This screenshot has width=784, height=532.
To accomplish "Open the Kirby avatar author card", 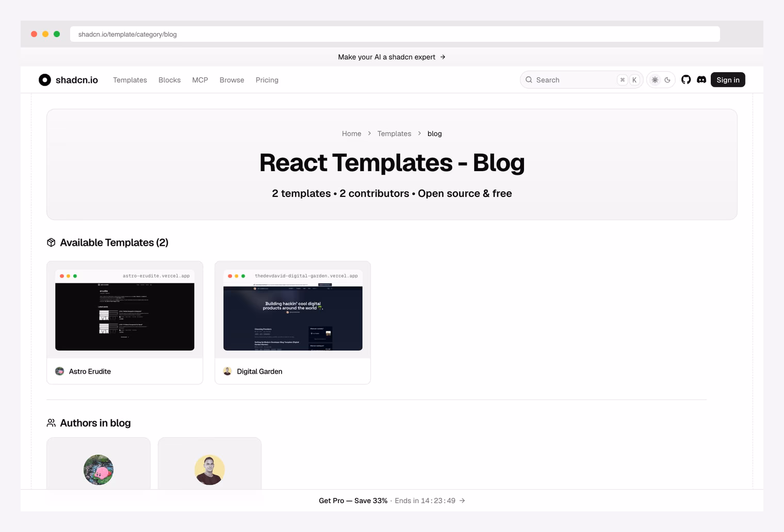I will (99, 463).
